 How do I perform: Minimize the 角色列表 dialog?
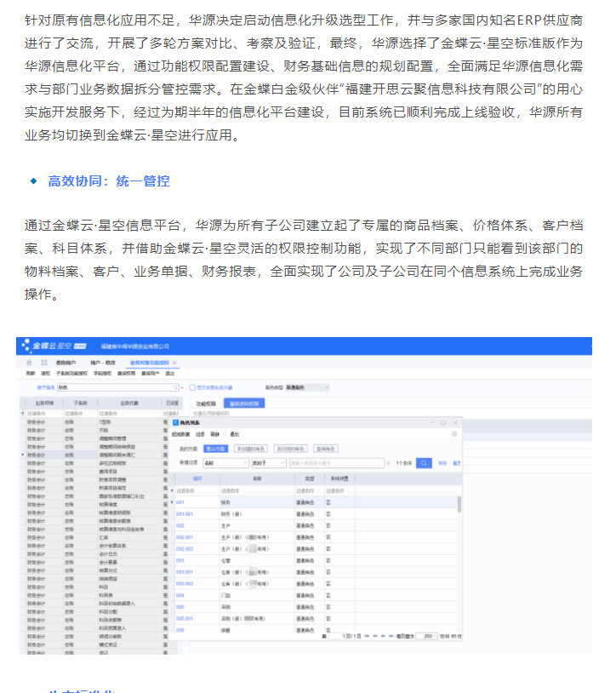pyautogui.click(x=432, y=422)
